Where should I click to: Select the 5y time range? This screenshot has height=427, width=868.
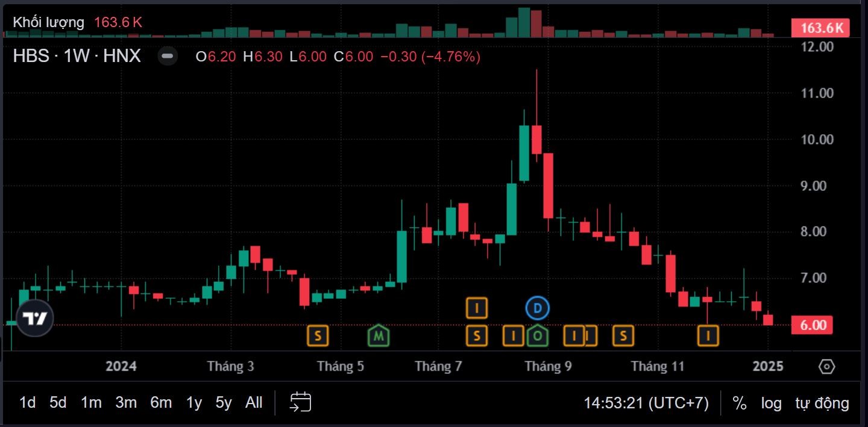coord(224,402)
